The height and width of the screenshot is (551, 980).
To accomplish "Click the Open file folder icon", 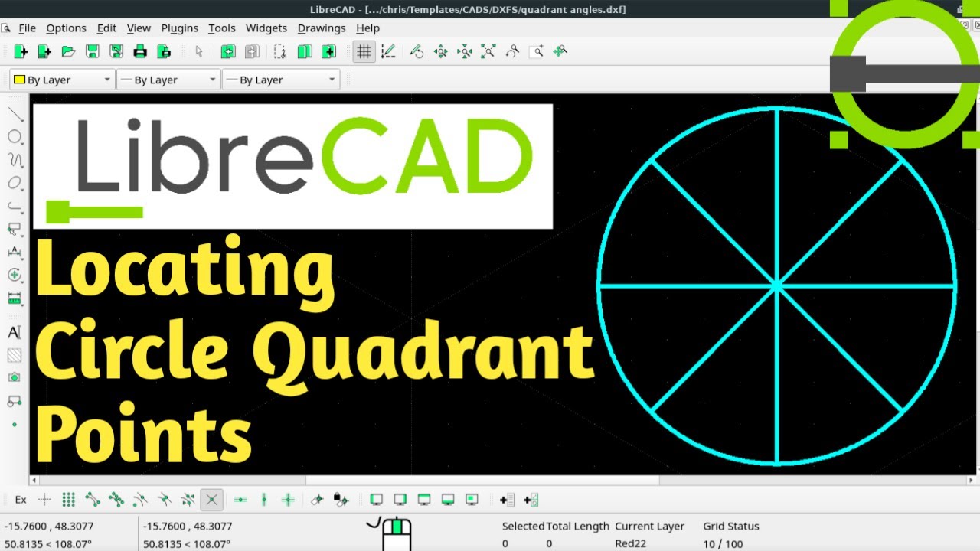I will point(68,52).
